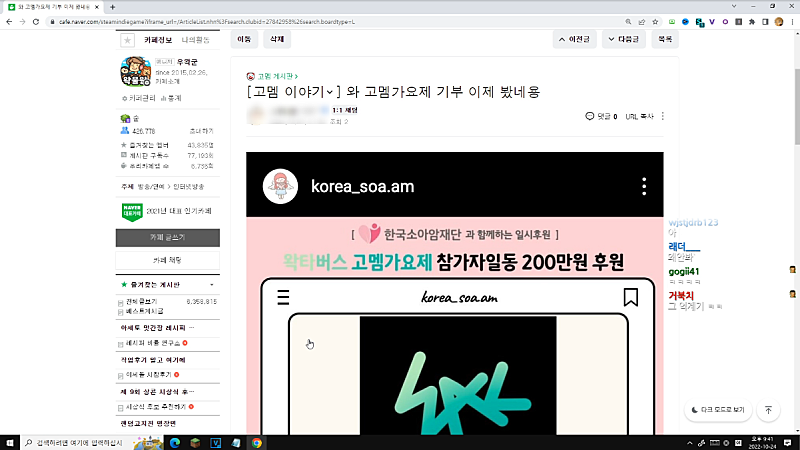Click the three-dot menu on korea_soa.am header

pos(644,187)
